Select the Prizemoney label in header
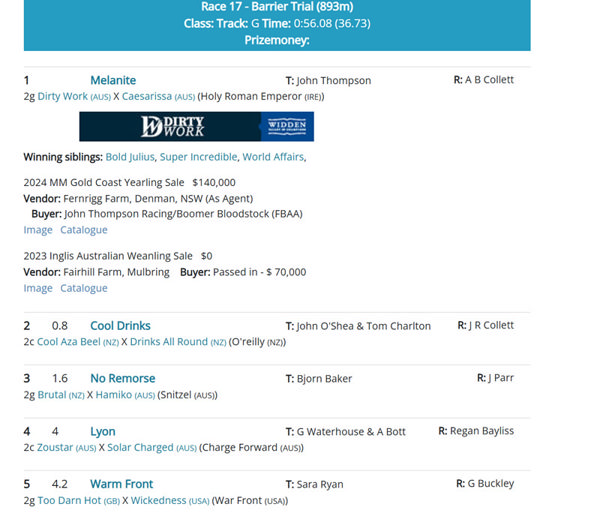The image size is (600, 531). 277,40
